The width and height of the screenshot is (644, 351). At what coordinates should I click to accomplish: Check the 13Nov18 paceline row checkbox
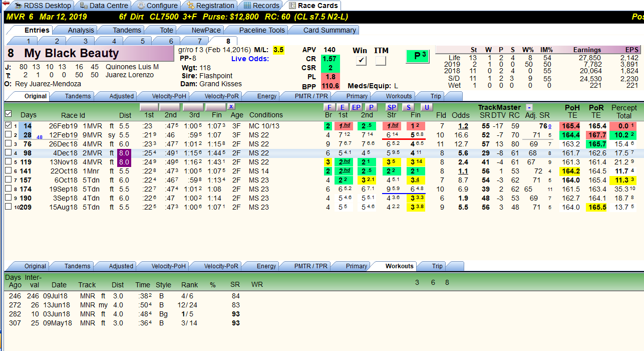click(8, 161)
